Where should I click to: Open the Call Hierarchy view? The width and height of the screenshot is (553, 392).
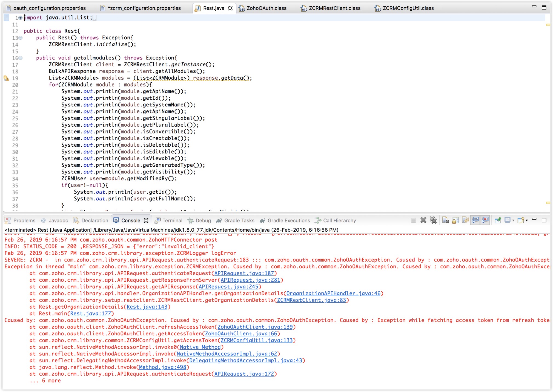[335, 220]
